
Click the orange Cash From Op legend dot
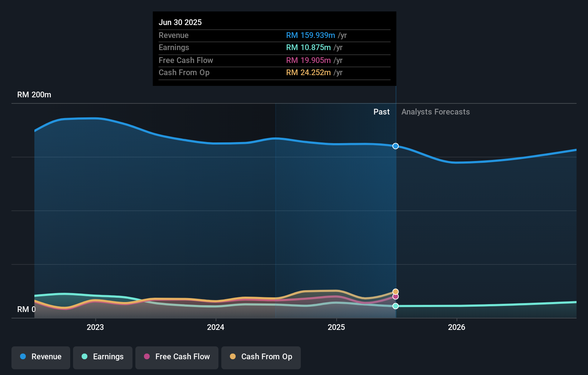pyautogui.click(x=233, y=357)
